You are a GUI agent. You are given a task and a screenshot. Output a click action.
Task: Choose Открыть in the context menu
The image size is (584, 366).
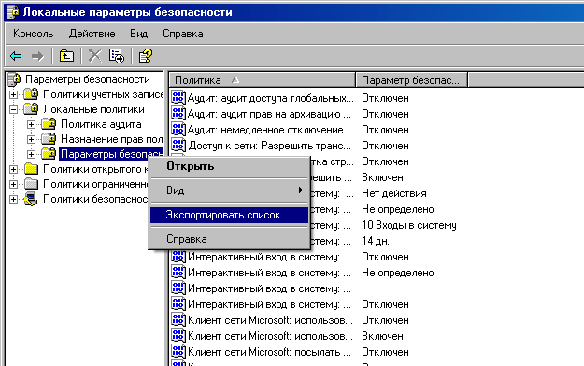(229, 166)
